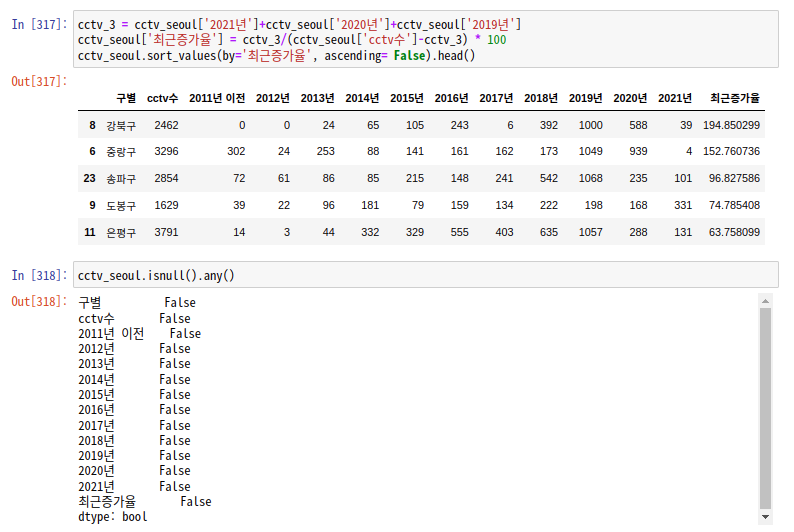The width and height of the screenshot is (794, 532).
Task: Click the 2016년 column header
Action: coord(452,98)
